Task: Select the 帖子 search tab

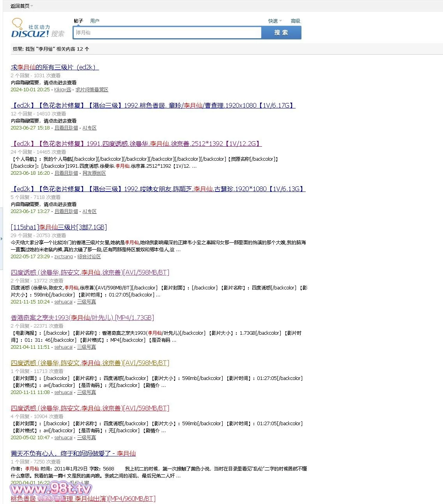Action: point(78,21)
